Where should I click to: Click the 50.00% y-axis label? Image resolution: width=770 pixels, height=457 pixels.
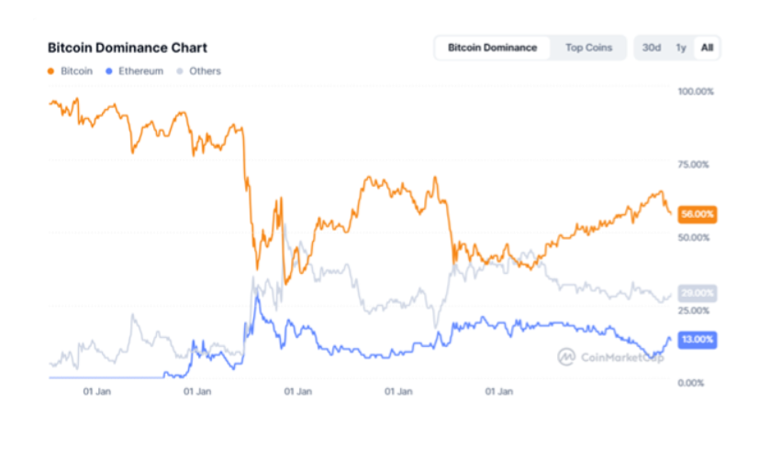pos(696,238)
